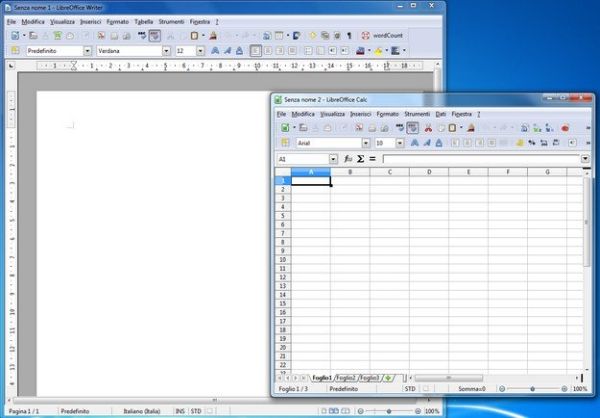Click row 10 header in Calc
The image size is (600, 418).
[x=283, y=260]
